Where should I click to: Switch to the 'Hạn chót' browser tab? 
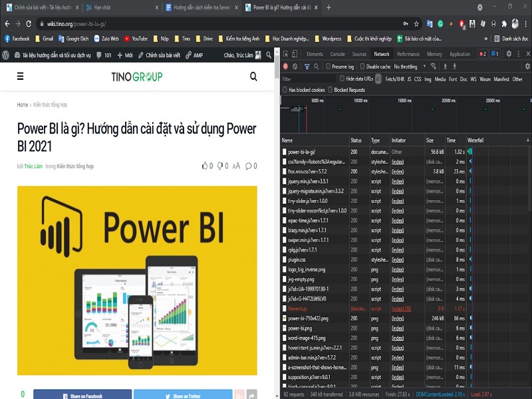(x=122, y=7)
